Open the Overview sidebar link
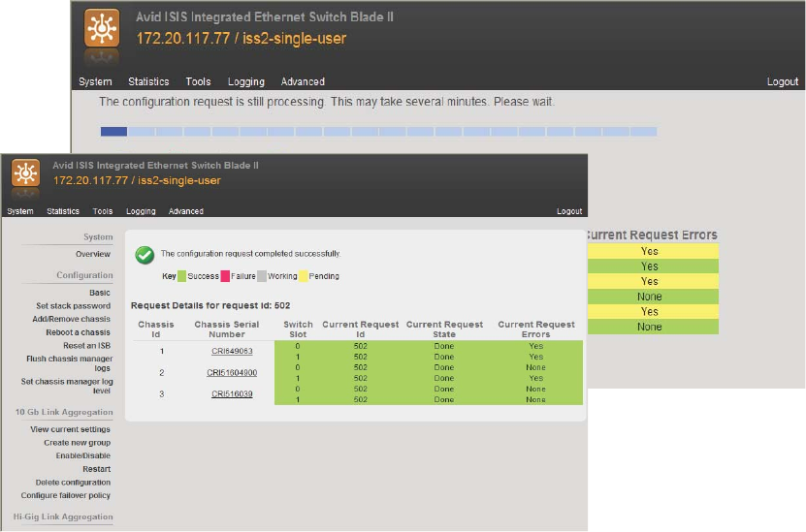 93,254
